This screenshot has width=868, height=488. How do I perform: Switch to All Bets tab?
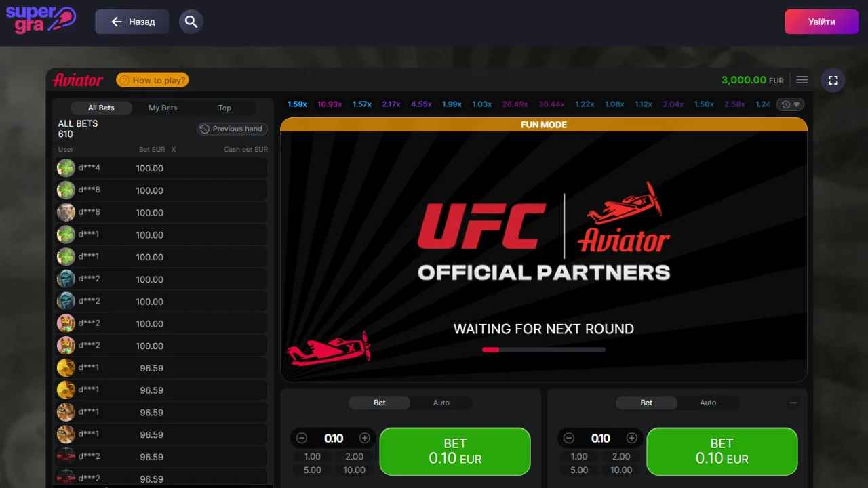click(x=101, y=108)
